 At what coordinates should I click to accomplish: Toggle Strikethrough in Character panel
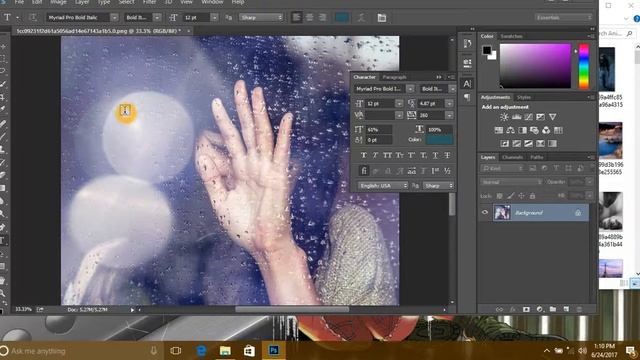pyautogui.click(x=447, y=155)
